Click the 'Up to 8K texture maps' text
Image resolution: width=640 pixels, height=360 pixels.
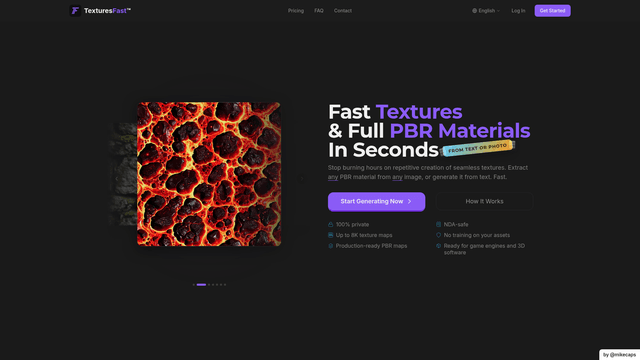[364, 235]
